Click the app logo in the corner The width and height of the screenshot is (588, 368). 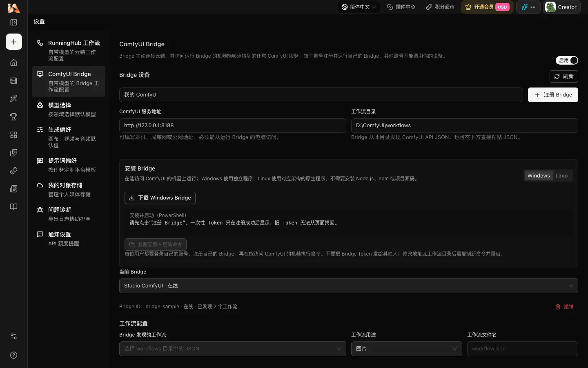[x=13, y=8]
